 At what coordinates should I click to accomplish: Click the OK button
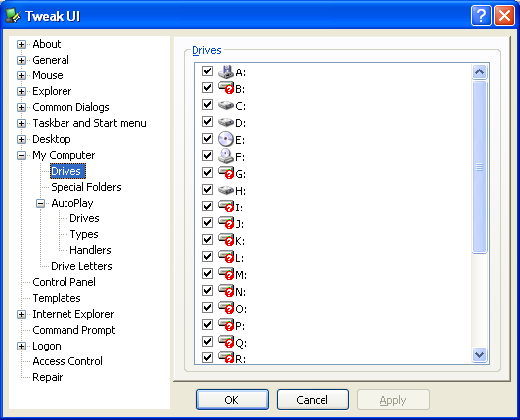click(232, 400)
